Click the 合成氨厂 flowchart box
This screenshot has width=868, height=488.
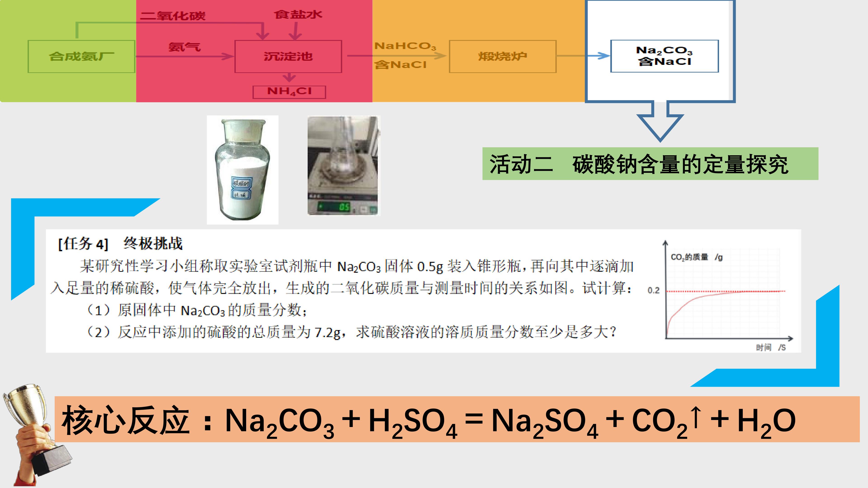(82, 56)
